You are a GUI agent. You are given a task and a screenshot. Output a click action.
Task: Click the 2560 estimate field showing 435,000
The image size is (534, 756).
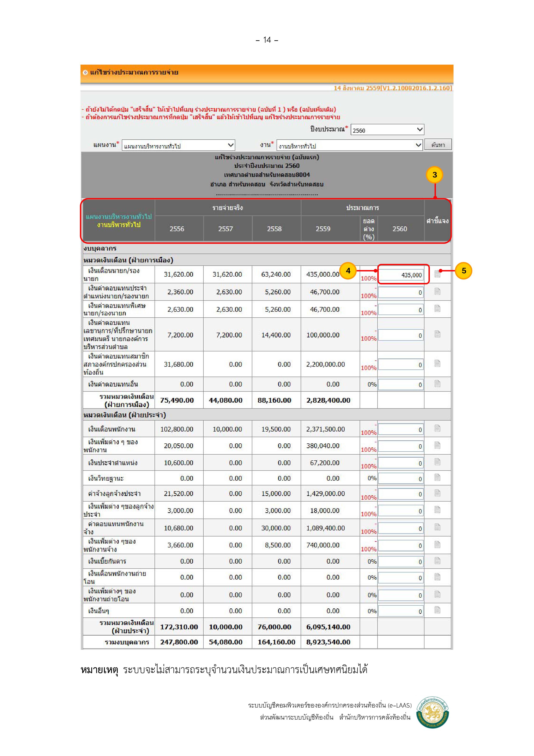click(x=401, y=275)
